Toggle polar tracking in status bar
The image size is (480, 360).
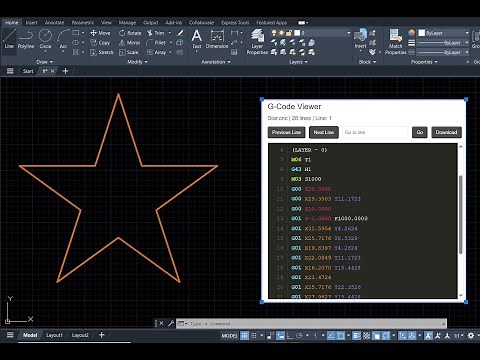[299, 335]
